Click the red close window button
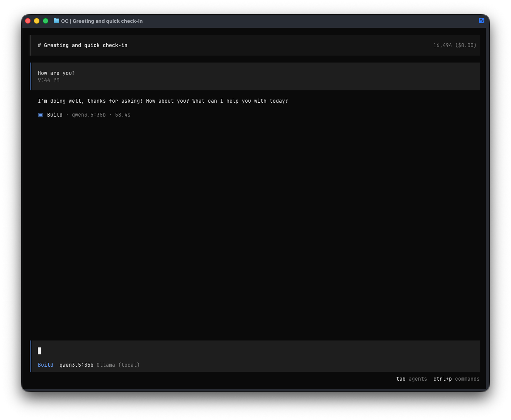Screen dimensions: 511x420 click(28, 21)
